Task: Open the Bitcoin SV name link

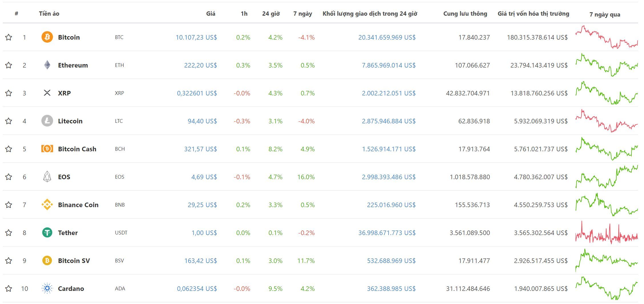Action: pyautogui.click(x=74, y=260)
